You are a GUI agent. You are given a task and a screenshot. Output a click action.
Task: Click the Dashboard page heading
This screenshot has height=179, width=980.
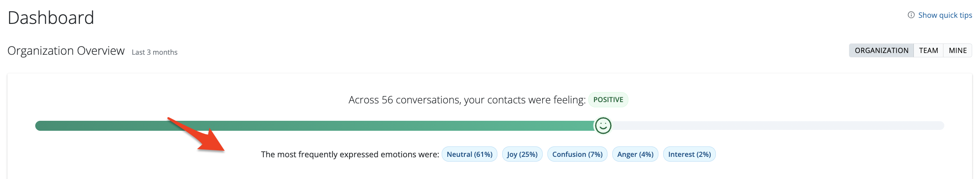(x=51, y=18)
